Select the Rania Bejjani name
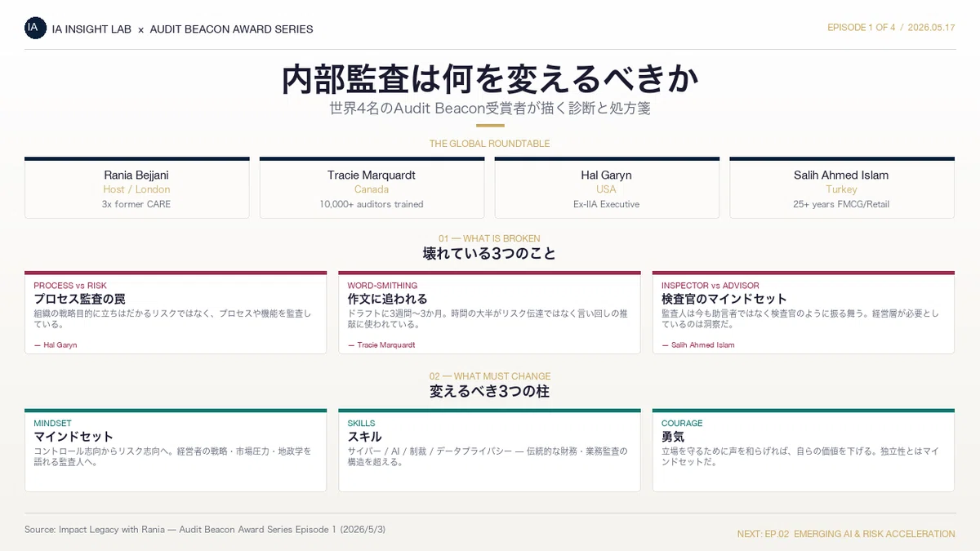The image size is (980, 551). (x=136, y=175)
